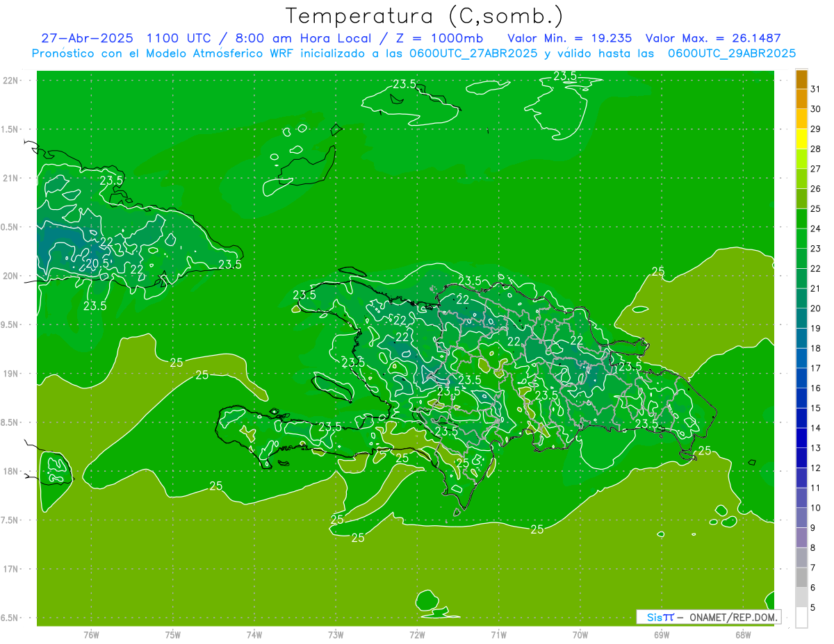This screenshot has height=644, width=834.
Task: Click the olive-green swatch between legend 25 and 26
Action: pyautogui.click(x=801, y=199)
